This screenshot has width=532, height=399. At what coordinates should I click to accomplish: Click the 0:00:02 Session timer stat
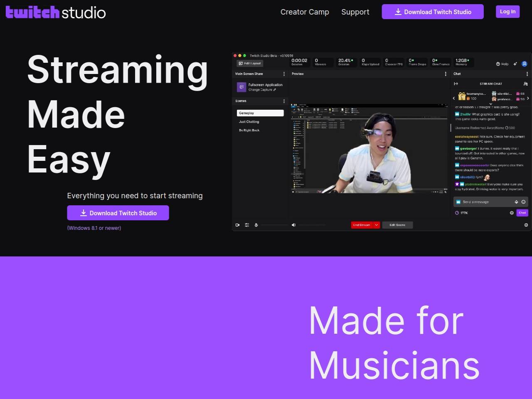click(x=299, y=62)
